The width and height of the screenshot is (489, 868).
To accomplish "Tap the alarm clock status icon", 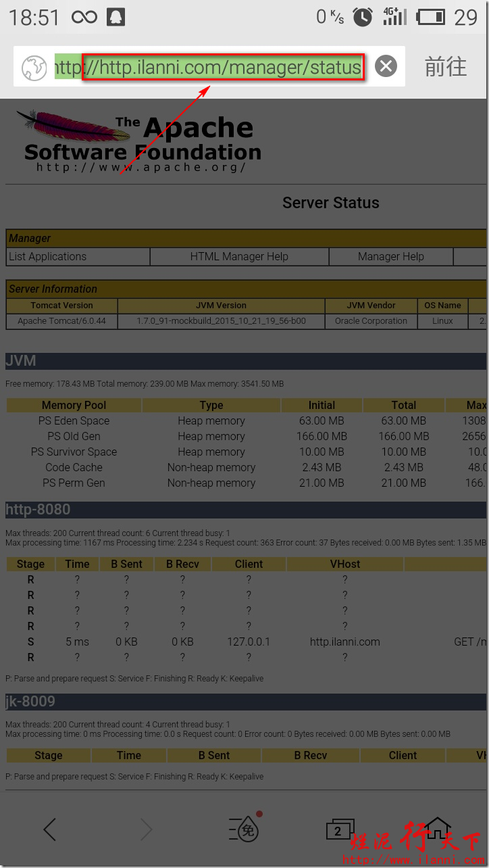I will pyautogui.click(x=363, y=17).
